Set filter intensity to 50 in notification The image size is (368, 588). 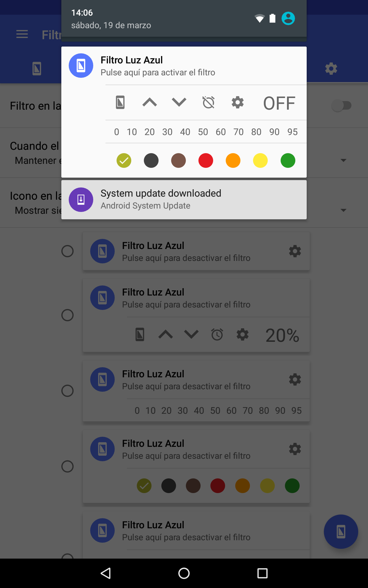tap(203, 132)
